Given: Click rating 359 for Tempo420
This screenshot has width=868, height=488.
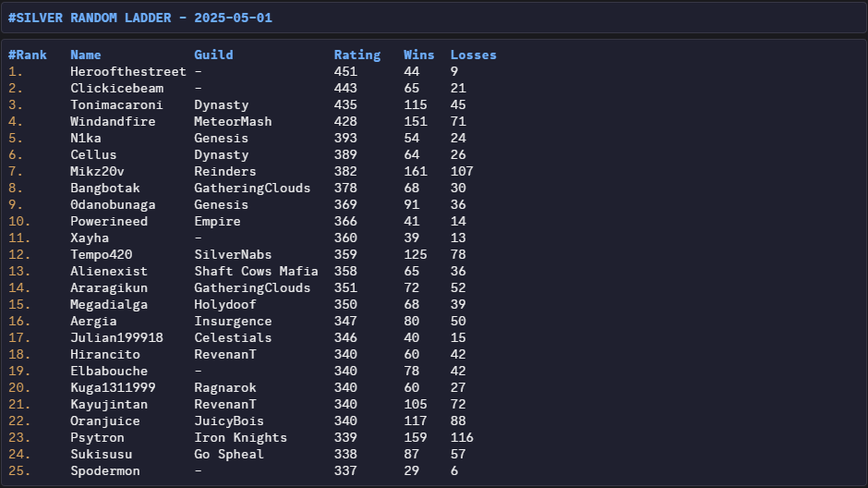Looking at the screenshot, I should point(345,254).
